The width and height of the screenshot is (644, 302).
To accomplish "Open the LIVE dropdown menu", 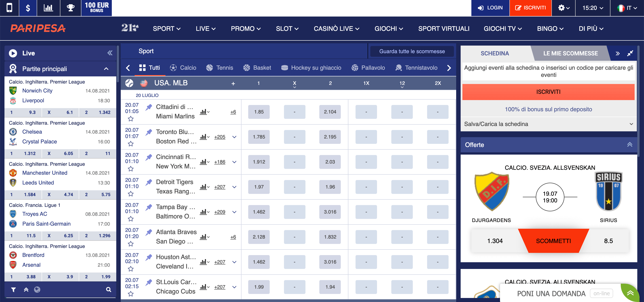I will (205, 28).
